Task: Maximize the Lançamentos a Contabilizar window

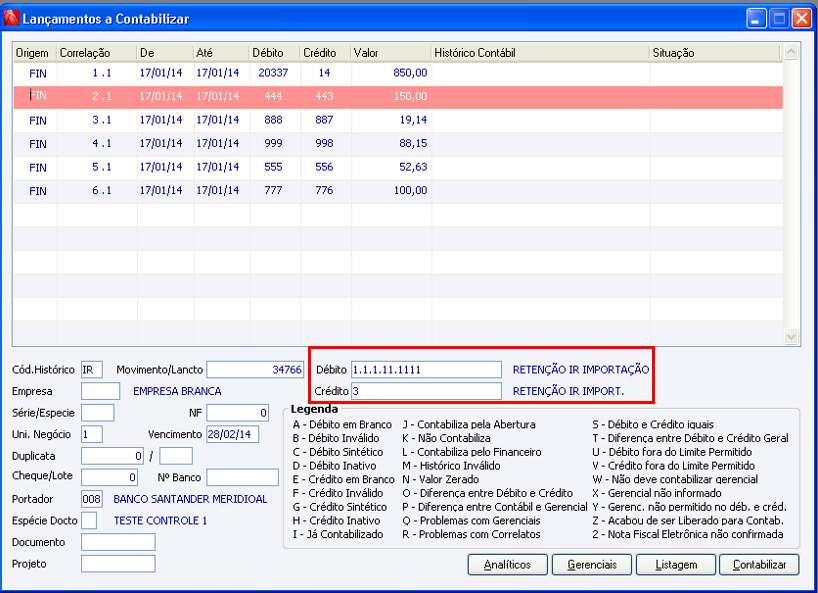Action: (780, 18)
